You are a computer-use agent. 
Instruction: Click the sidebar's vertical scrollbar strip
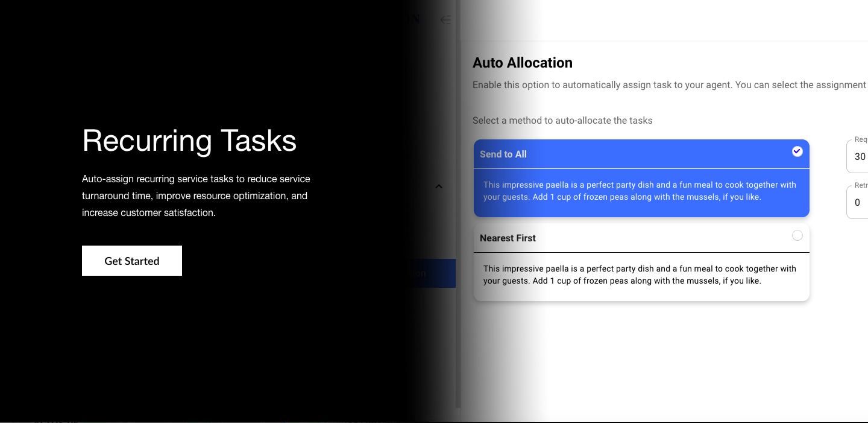[x=458, y=241]
